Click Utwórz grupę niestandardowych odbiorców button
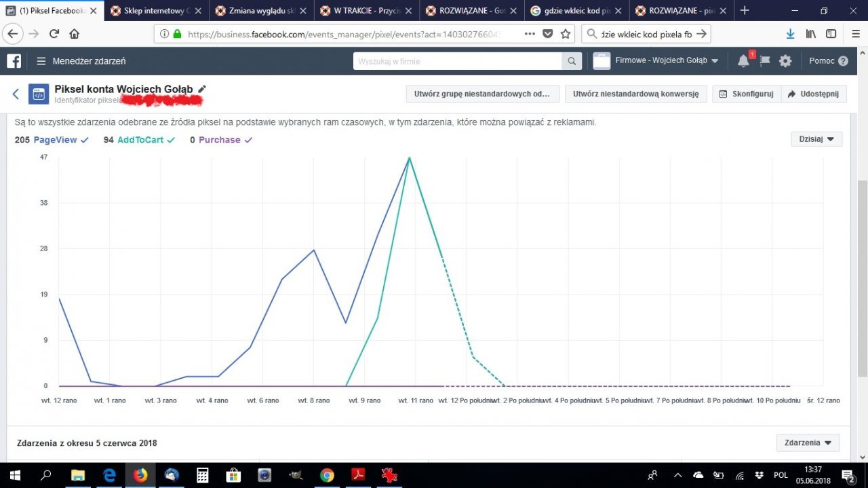Image resolution: width=868 pixels, height=488 pixels. pos(482,94)
